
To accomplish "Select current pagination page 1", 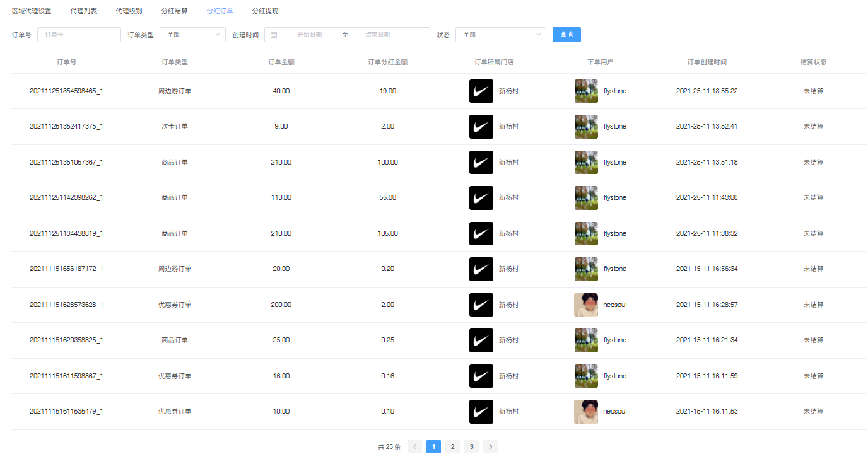I will point(433,446).
